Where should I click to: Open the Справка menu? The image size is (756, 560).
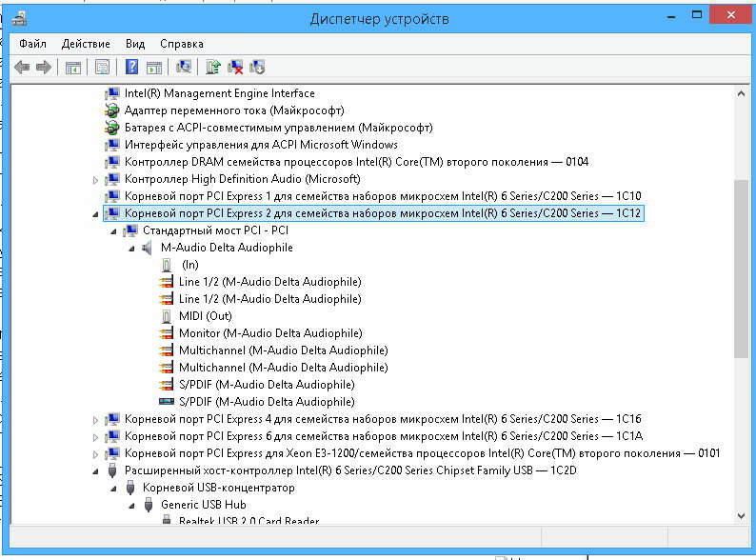pos(181,44)
